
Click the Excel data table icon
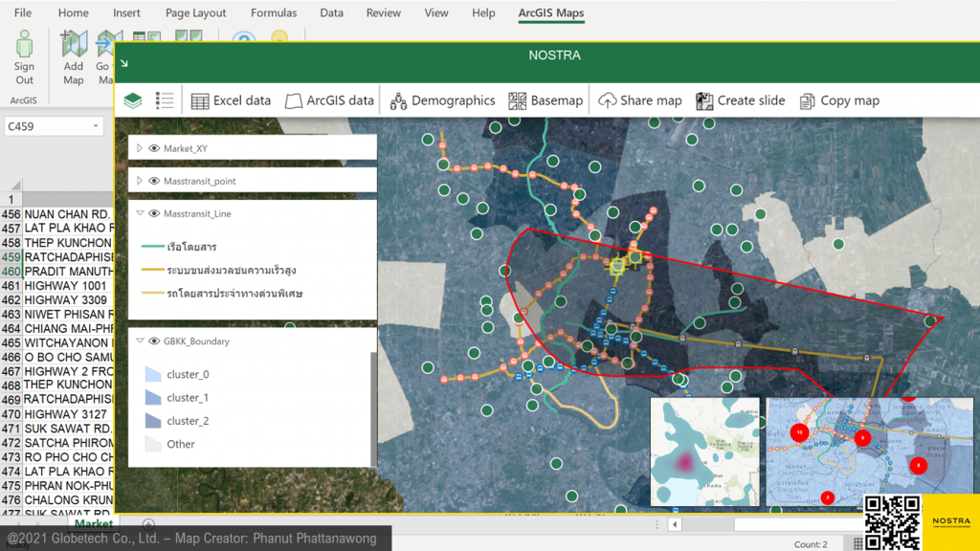[200, 101]
